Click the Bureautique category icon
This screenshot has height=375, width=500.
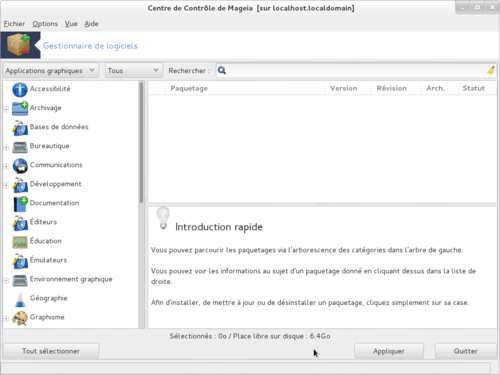(x=20, y=147)
